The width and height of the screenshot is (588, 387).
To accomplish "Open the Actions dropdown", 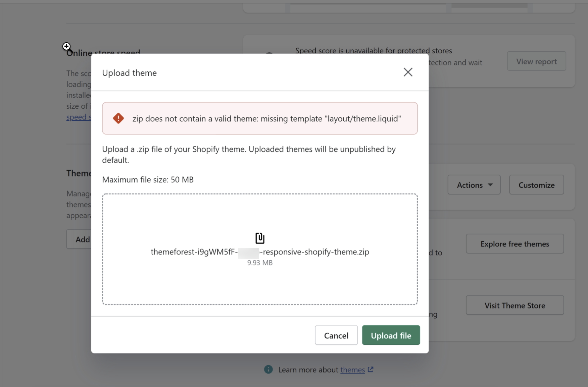I will 474,185.
